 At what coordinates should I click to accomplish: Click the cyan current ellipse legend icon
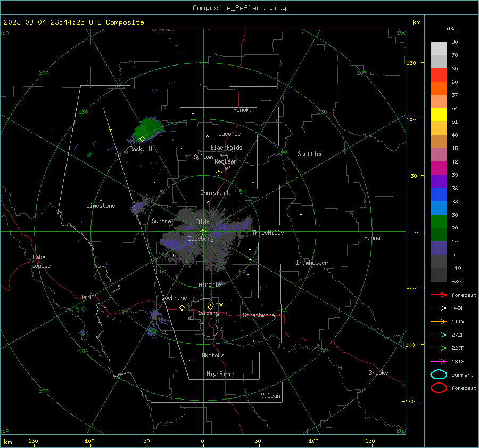pos(439,374)
